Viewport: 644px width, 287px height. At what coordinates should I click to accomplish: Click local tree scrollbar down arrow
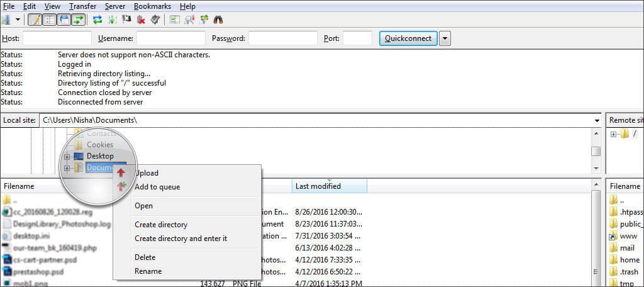[x=596, y=169]
